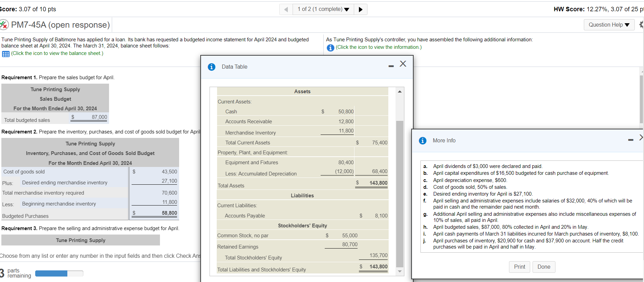Close the Data Table dialog
This screenshot has width=644, height=282.
click(403, 64)
